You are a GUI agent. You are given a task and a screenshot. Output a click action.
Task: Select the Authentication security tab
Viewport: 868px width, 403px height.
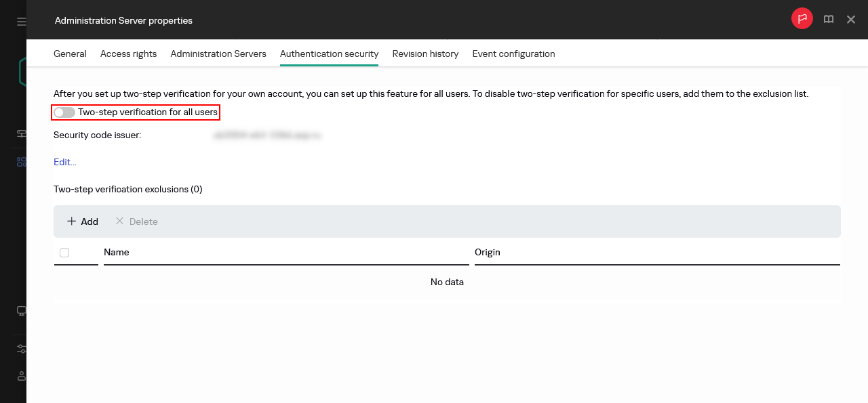(329, 54)
